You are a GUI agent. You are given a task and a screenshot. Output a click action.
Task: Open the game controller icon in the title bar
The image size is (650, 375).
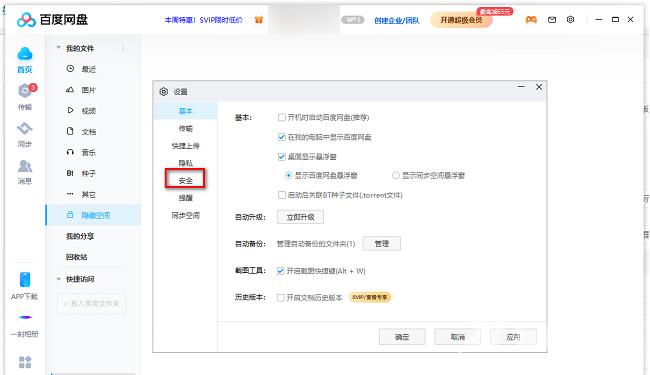coord(531,19)
